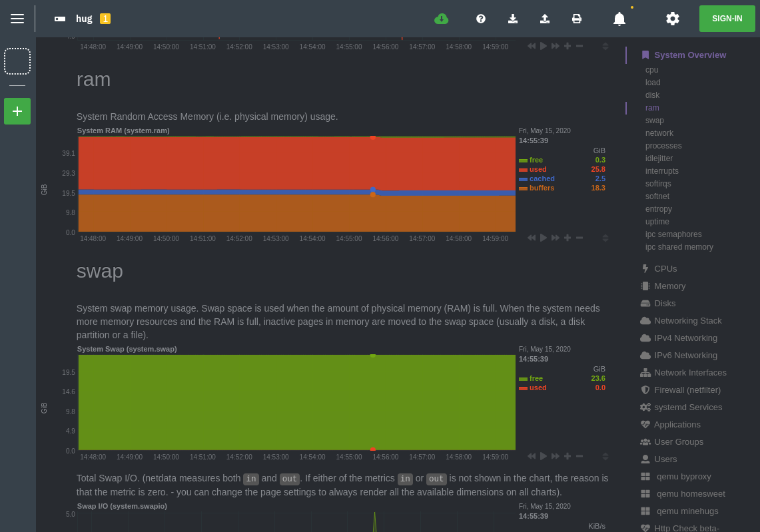This screenshot has height=532, width=760.
Task: Toggle the 'free' dimension in swap legend
Action: click(536, 378)
